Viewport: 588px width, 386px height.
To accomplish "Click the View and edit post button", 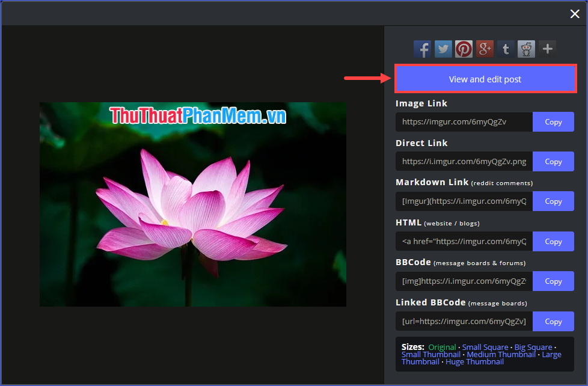I will 485,79.
